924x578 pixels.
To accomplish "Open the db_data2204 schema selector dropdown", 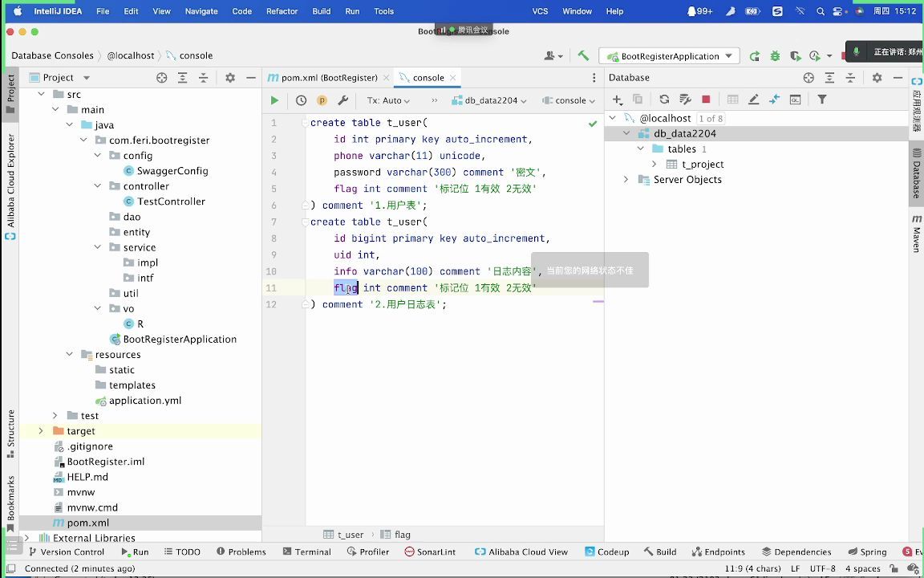I will click(492, 100).
